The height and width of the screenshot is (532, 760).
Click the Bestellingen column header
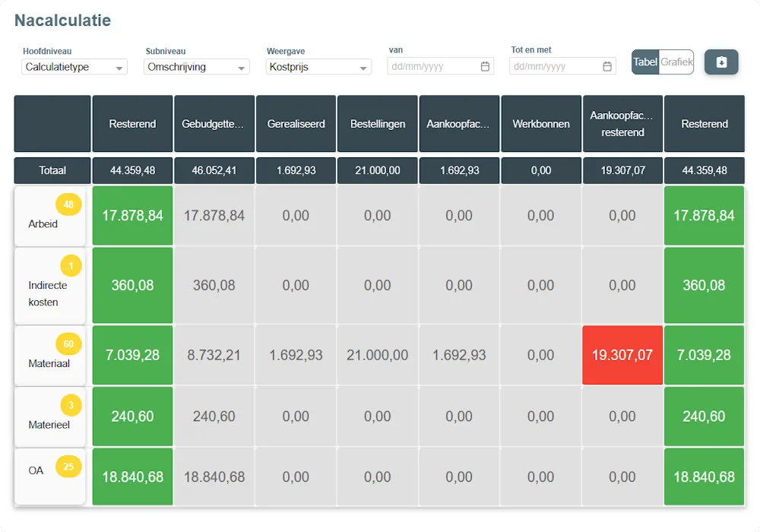tap(378, 124)
